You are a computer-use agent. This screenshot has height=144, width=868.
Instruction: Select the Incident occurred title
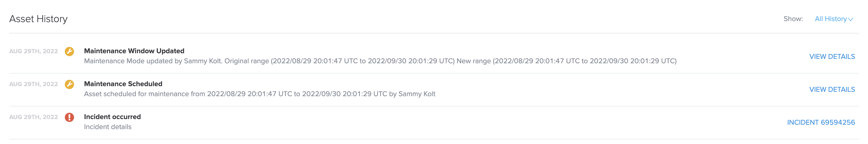click(112, 117)
